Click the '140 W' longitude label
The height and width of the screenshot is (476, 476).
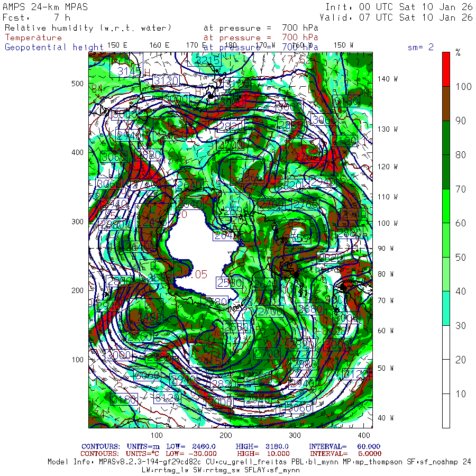pyautogui.click(x=387, y=79)
